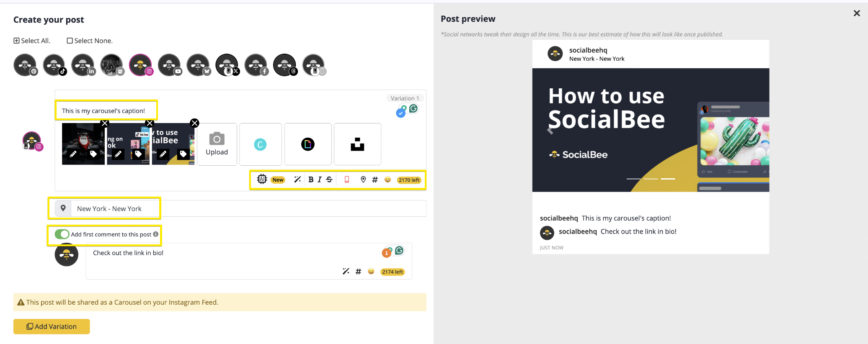The width and height of the screenshot is (868, 344).
Task: Apply bold formatting to caption
Action: (311, 180)
